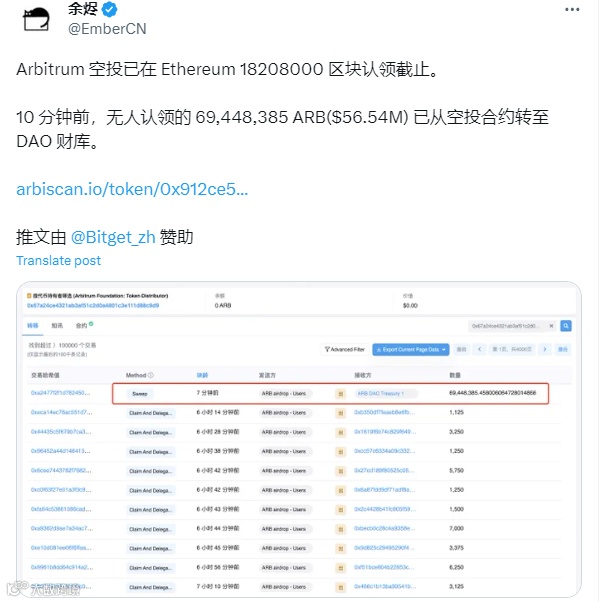The height and width of the screenshot is (602, 600).
Task: Open the three-dot more options menu
Action: (572, 10)
